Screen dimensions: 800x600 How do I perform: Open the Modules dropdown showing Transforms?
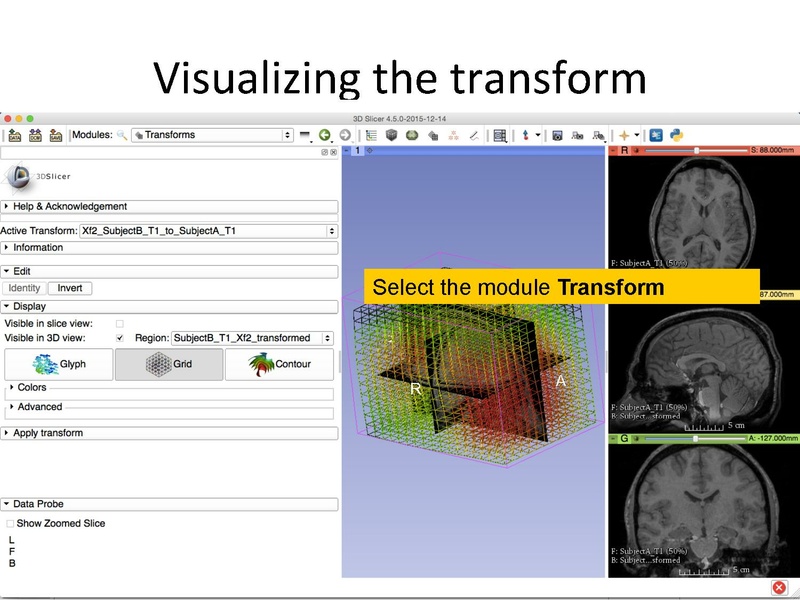coord(211,135)
